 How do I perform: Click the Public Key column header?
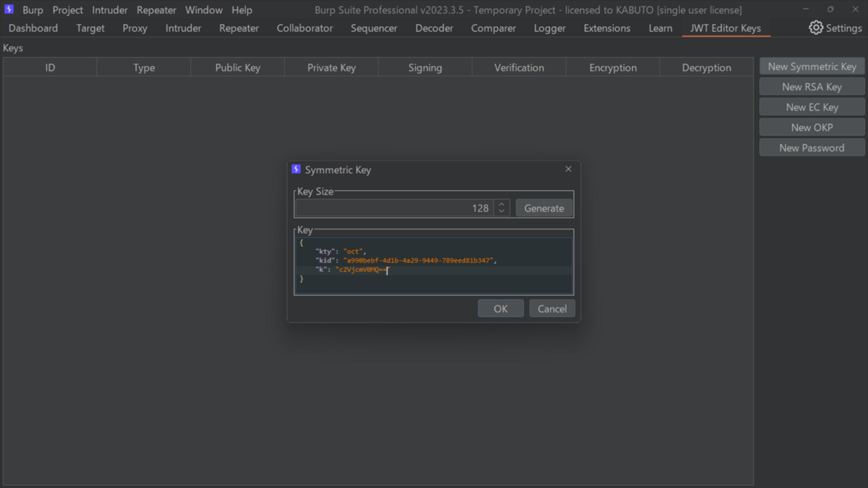click(238, 67)
